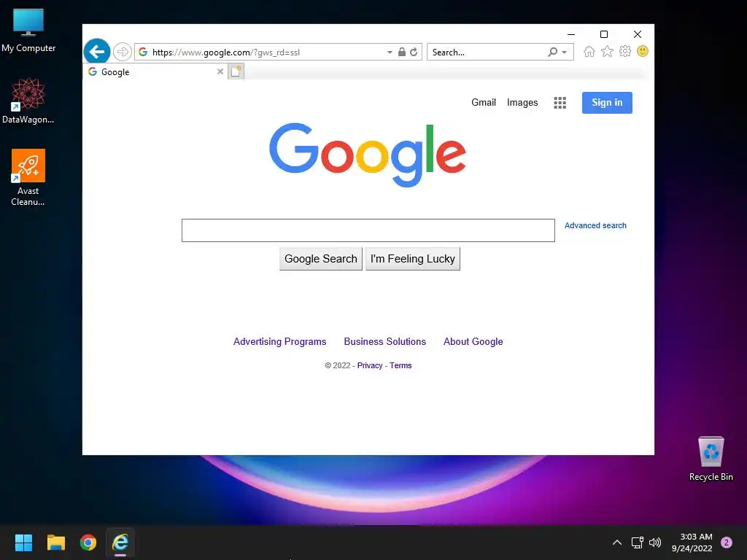Go back using the blue back arrow
Viewport: 747px width, 560px height.
pos(97,52)
